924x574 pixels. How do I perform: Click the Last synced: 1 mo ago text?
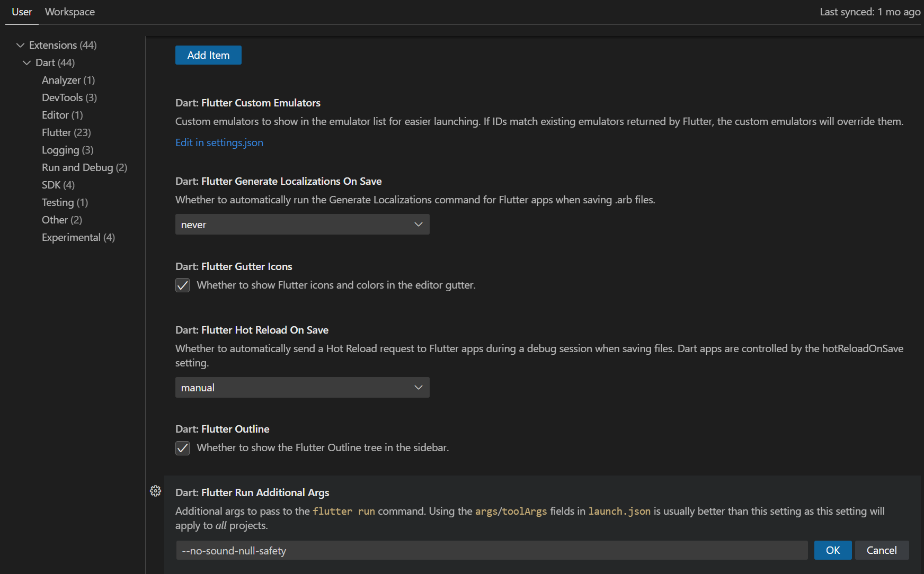coord(870,12)
